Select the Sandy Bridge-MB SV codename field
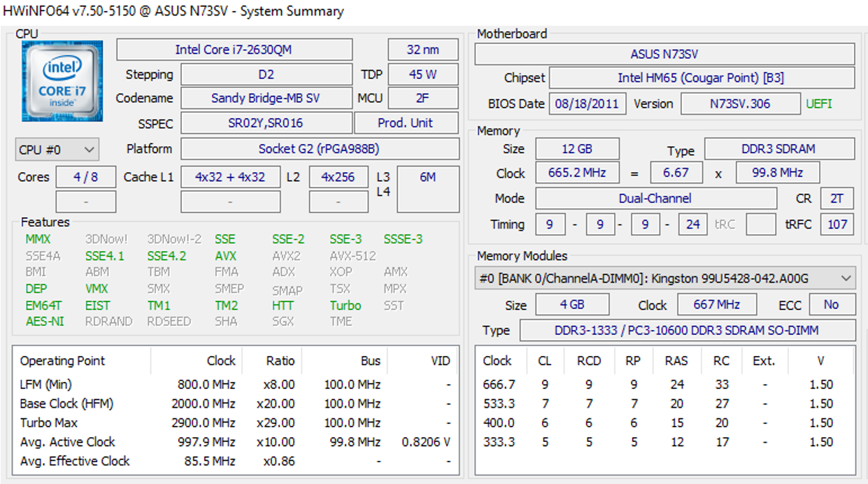Viewport: 868px width, 484px height. pyautogui.click(x=266, y=99)
